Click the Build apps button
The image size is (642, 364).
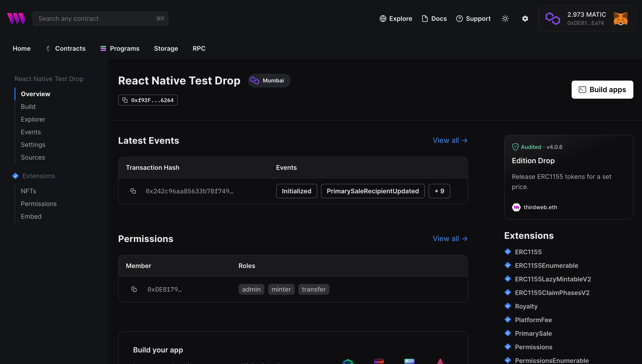point(602,90)
